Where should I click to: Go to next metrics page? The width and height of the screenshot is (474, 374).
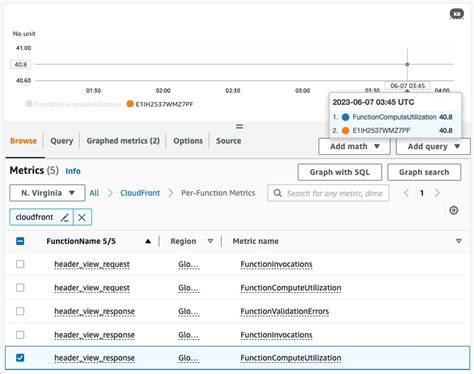[437, 193]
